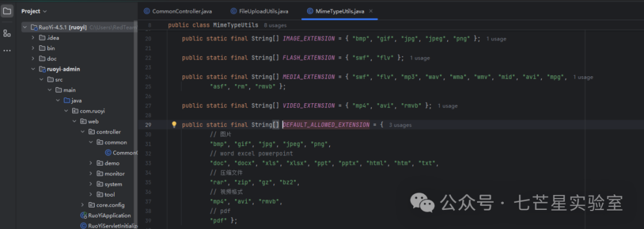Click line number 29 in gutter
Image resolution: width=644 pixels, height=229 pixels.
[x=148, y=125]
